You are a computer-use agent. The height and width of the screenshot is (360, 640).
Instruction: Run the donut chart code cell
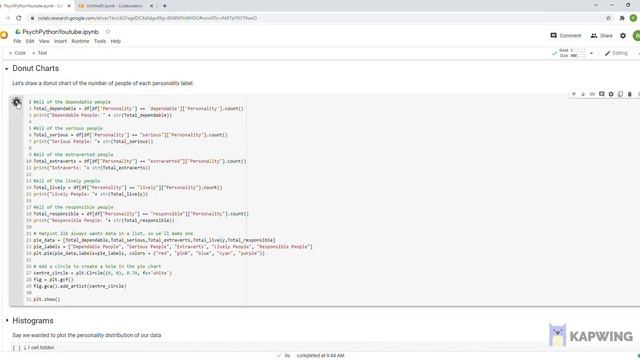point(16,102)
